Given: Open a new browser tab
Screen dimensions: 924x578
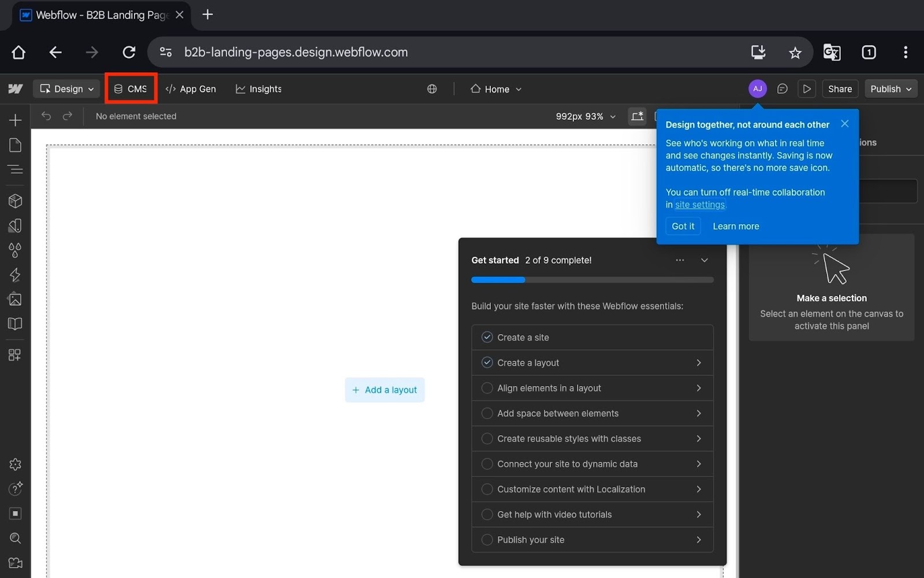Looking at the screenshot, I should point(208,14).
